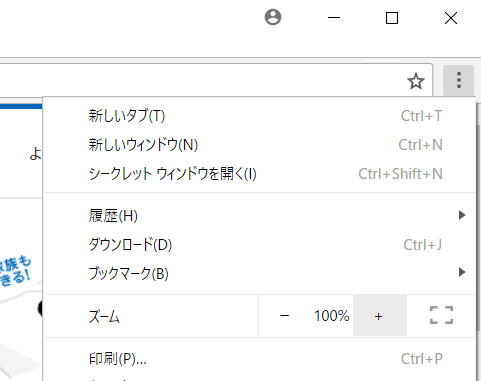Maximize the browser window
Image resolution: width=481 pixels, height=381 pixels.
392,18
